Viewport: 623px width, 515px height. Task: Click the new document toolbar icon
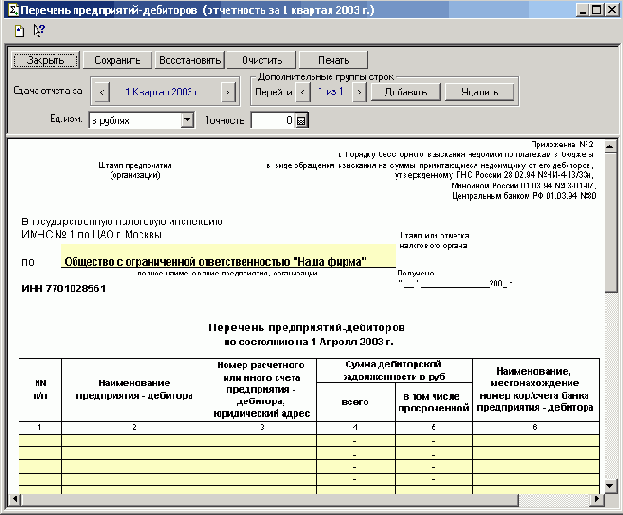tap(19, 30)
